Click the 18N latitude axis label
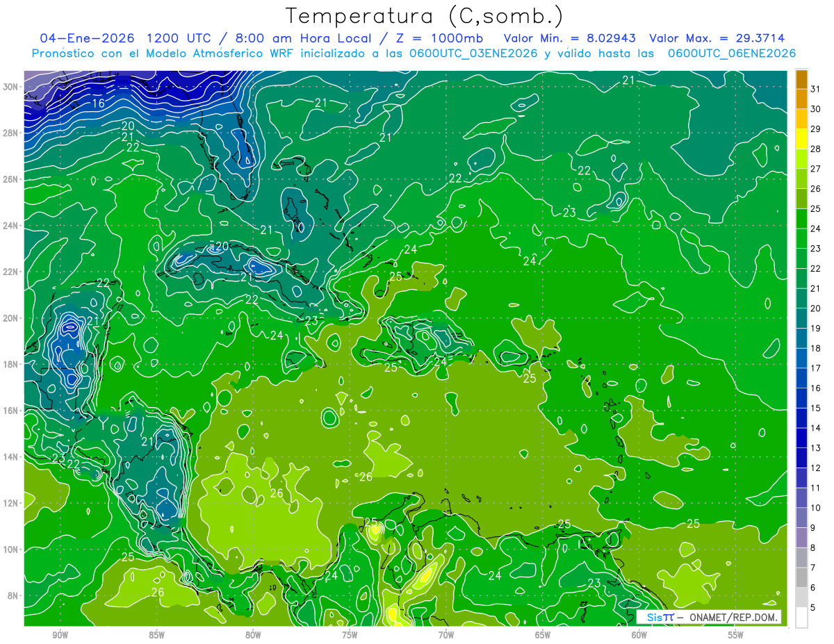This screenshot has height=644, width=834. [x=12, y=364]
